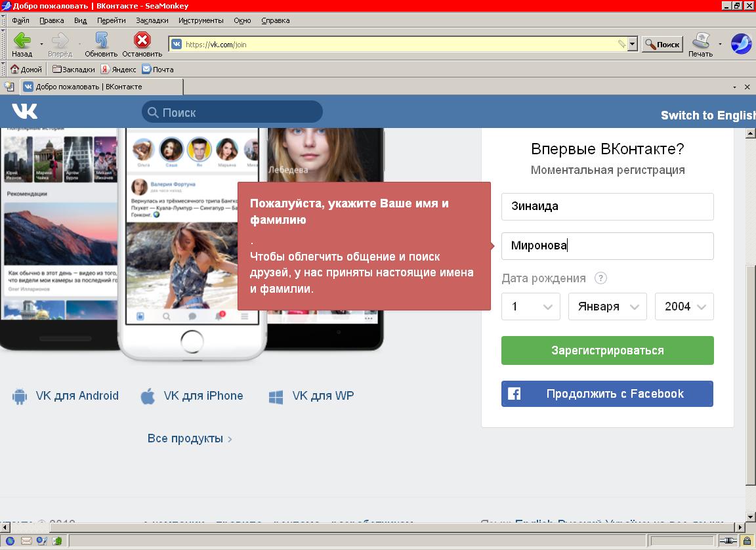The width and height of the screenshot is (756, 550).
Task: Open the Инструменты menu
Action: point(201,20)
